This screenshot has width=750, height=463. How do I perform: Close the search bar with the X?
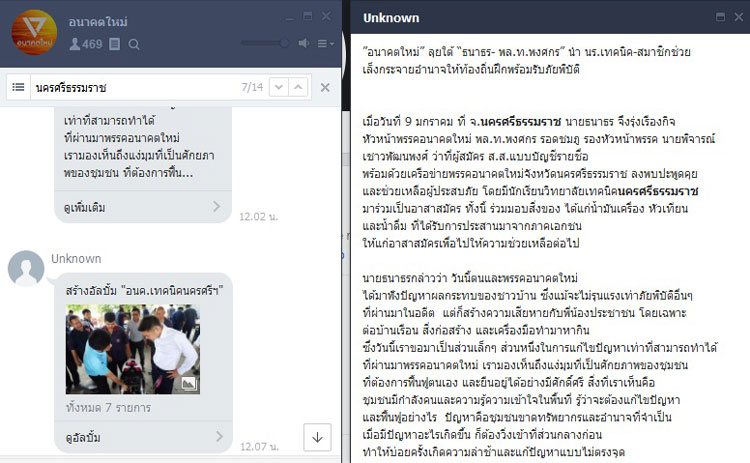(325, 88)
